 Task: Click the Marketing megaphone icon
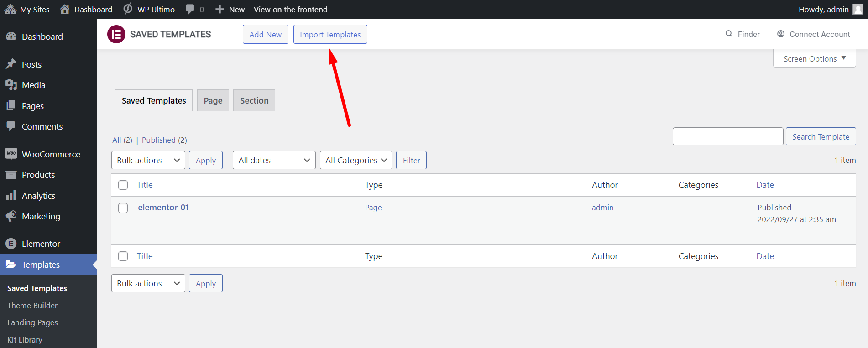(11, 216)
